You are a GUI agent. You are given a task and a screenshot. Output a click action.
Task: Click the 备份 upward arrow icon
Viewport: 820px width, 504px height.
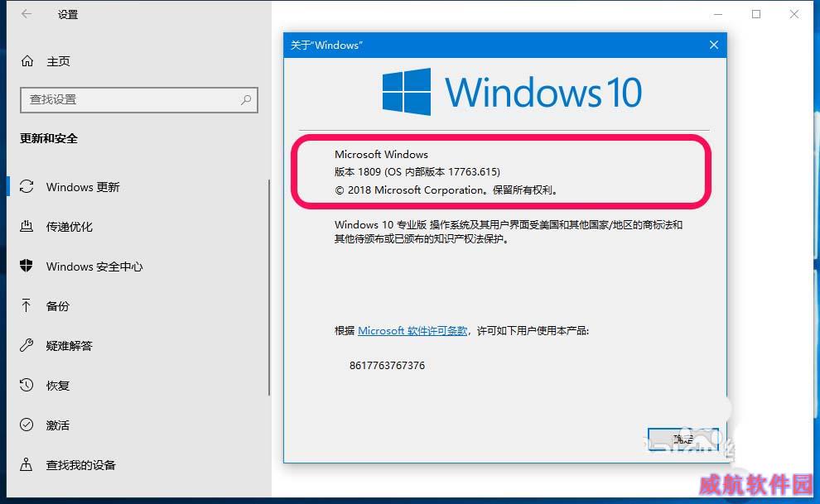tap(27, 305)
